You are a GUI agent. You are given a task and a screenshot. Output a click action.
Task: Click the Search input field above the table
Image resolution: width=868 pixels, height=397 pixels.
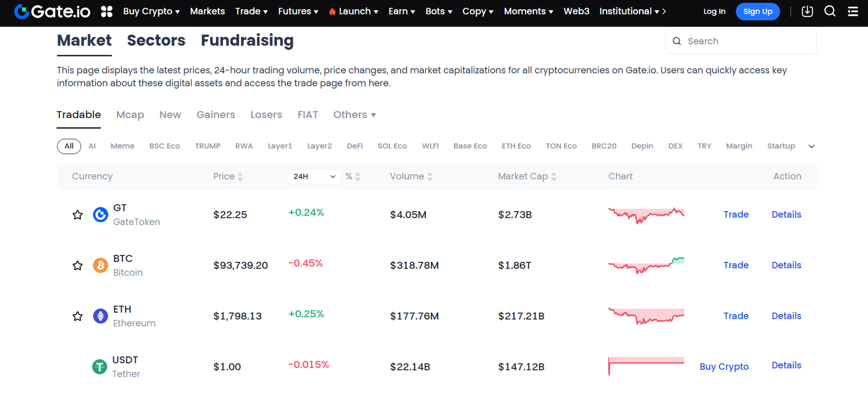(x=741, y=41)
